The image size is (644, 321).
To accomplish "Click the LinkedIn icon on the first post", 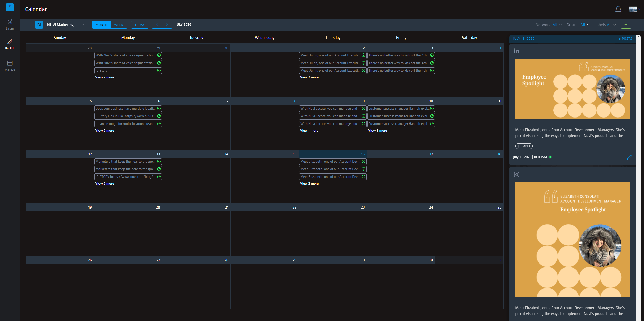I will 517,51.
